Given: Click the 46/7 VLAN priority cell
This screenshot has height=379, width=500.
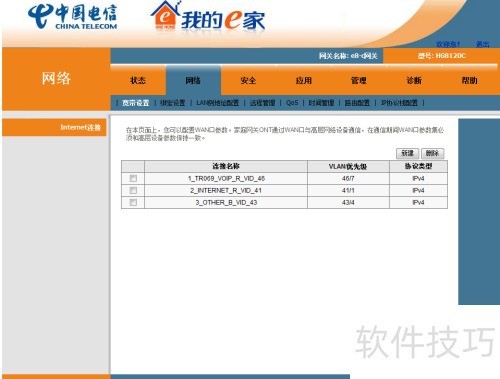Looking at the screenshot, I should (x=348, y=178).
